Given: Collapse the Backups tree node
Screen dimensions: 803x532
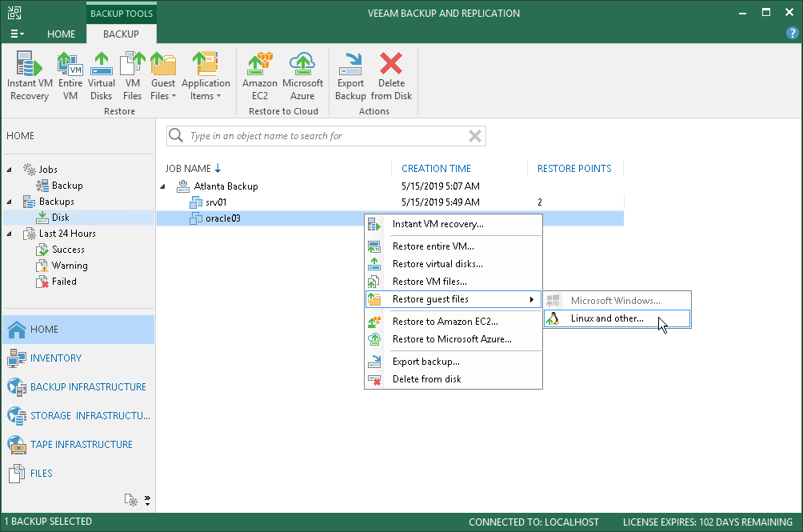Looking at the screenshot, I should pos(10,202).
